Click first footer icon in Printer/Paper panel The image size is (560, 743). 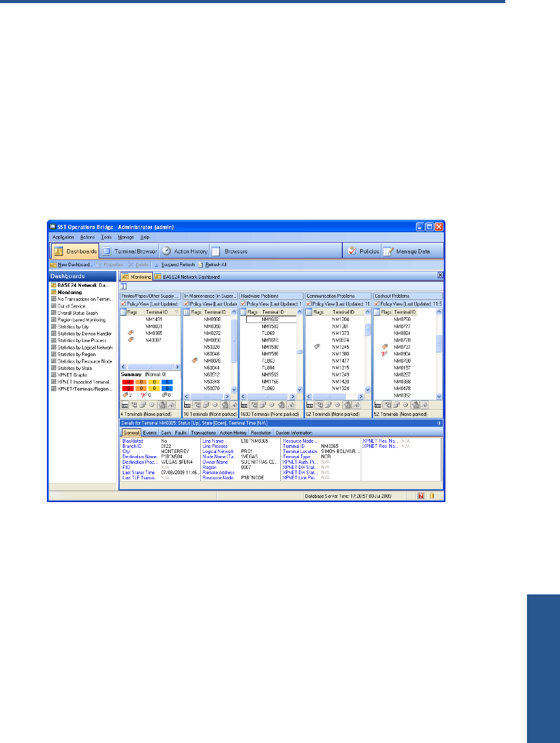click(x=125, y=405)
